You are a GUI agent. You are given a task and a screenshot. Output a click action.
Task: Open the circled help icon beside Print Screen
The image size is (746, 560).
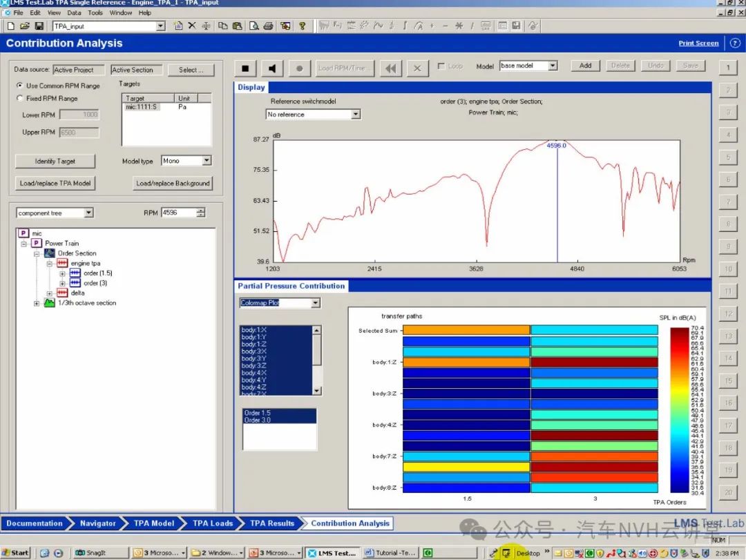pyautogui.click(x=734, y=43)
